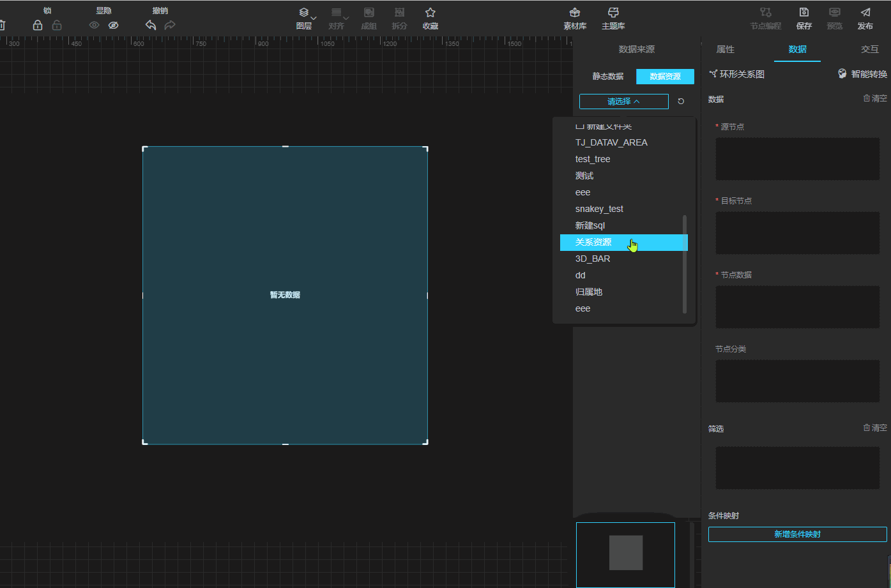Click the 环形关系图 chart title
Image resolution: width=891 pixels, height=588 pixels.
coord(742,74)
